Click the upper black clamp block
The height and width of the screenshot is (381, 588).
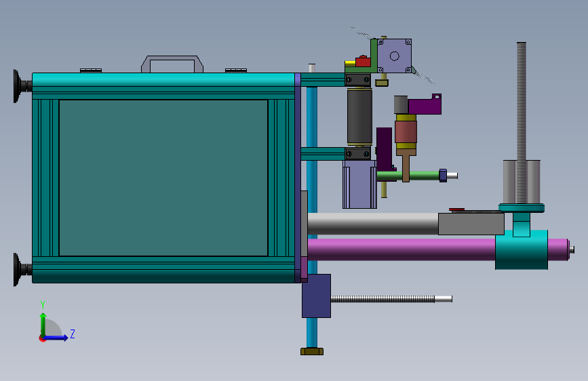(x=357, y=79)
